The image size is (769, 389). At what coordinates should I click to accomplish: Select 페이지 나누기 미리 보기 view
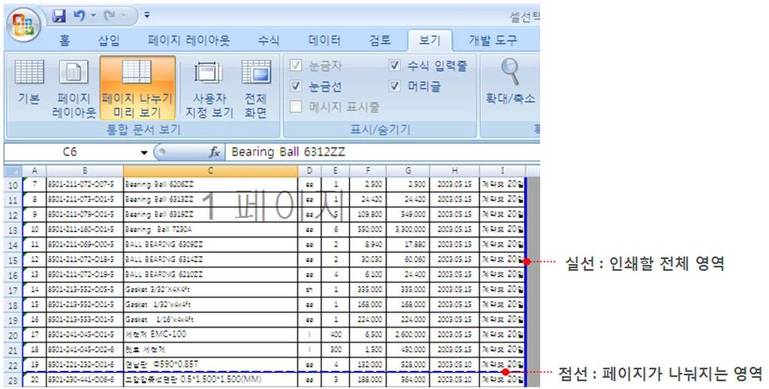pyautogui.click(x=137, y=88)
